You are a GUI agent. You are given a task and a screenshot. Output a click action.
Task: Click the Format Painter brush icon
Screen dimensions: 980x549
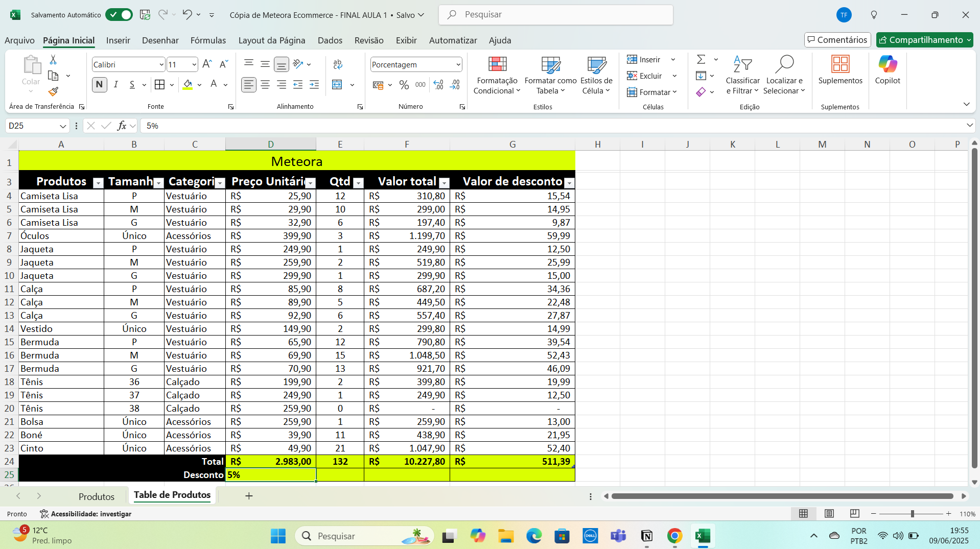click(53, 91)
